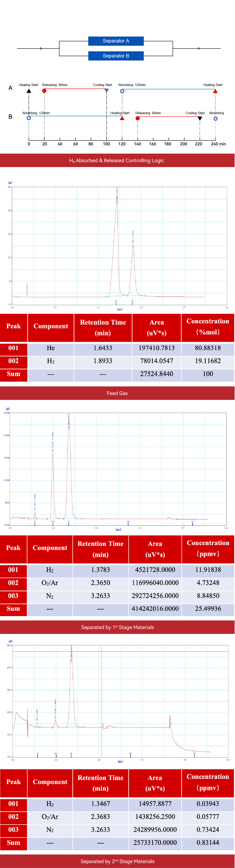
Task: Click the vertical blue cursor line in last chromatogram
Action: pos(102,701)
